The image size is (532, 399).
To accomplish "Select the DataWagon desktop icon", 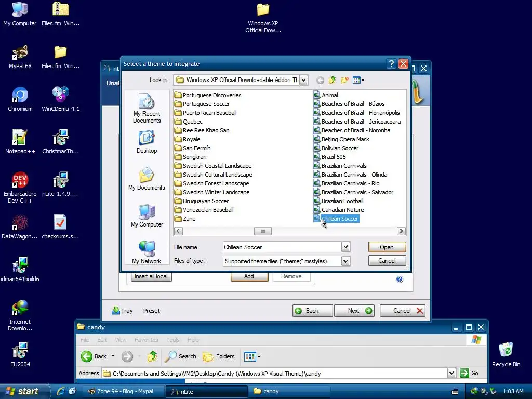I will (x=20, y=227).
